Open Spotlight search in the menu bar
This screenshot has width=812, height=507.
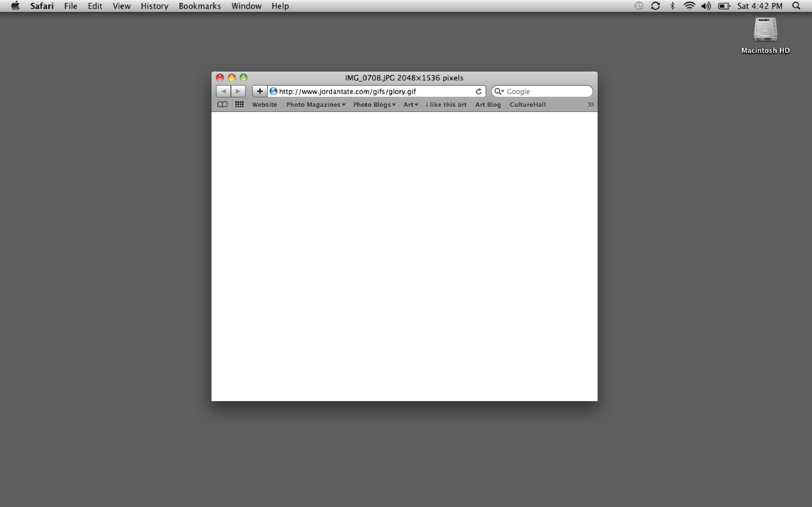click(x=796, y=6)
